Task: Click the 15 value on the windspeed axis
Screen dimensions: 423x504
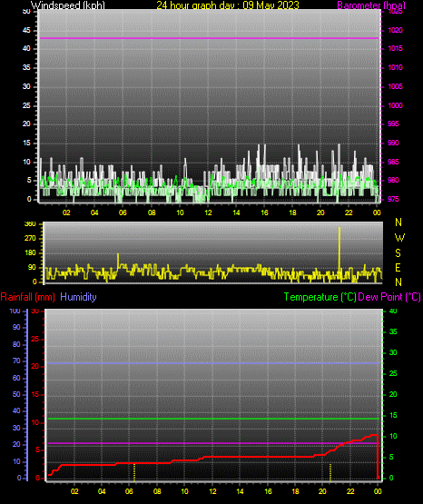Action: click(x=26, y=143)
